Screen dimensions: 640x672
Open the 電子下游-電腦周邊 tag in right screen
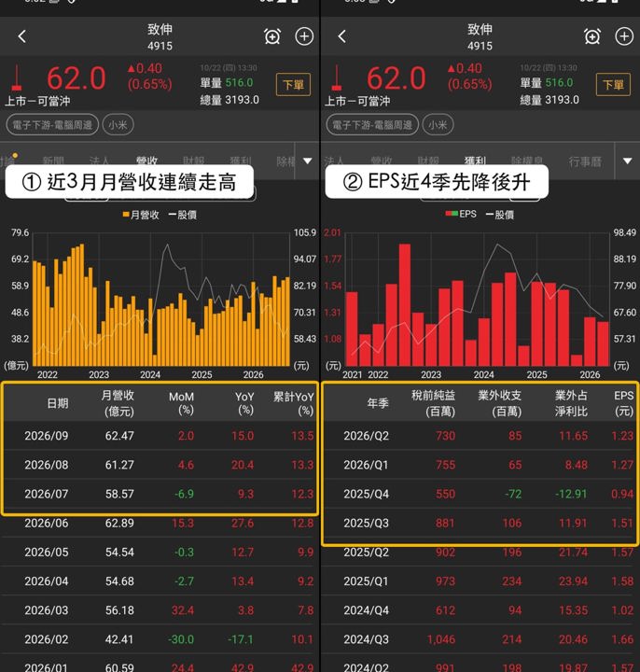(x=372, y=125)
